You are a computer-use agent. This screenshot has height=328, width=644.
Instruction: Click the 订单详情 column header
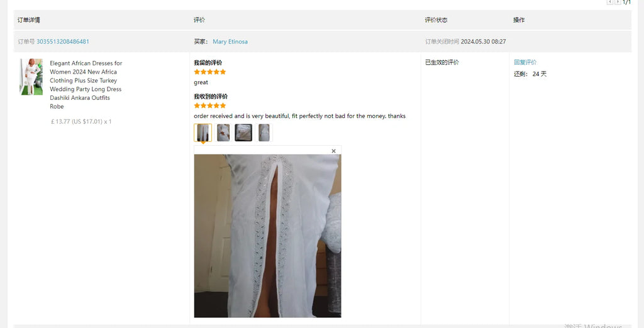29,20
